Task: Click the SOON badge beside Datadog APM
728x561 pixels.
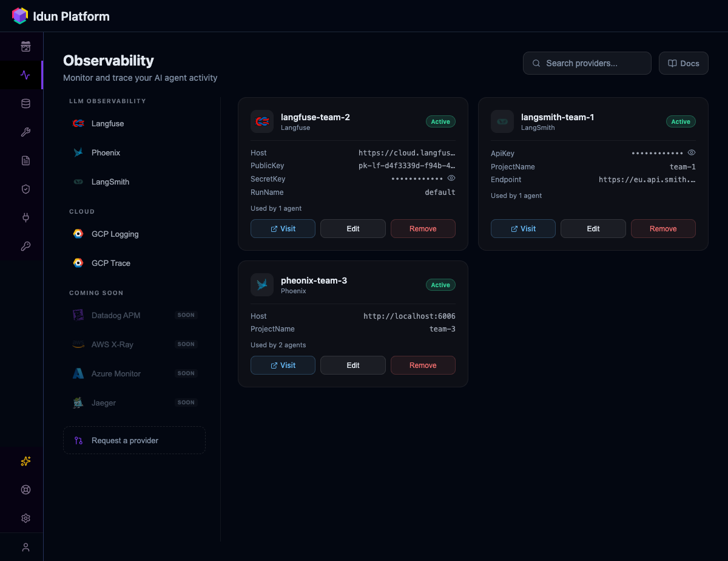Action: point(186,315)
